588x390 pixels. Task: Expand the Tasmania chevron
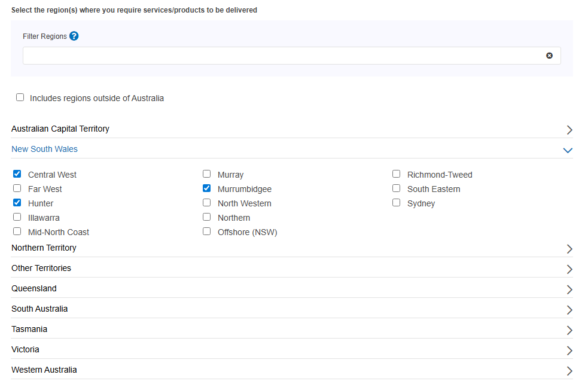coord(569,330)
